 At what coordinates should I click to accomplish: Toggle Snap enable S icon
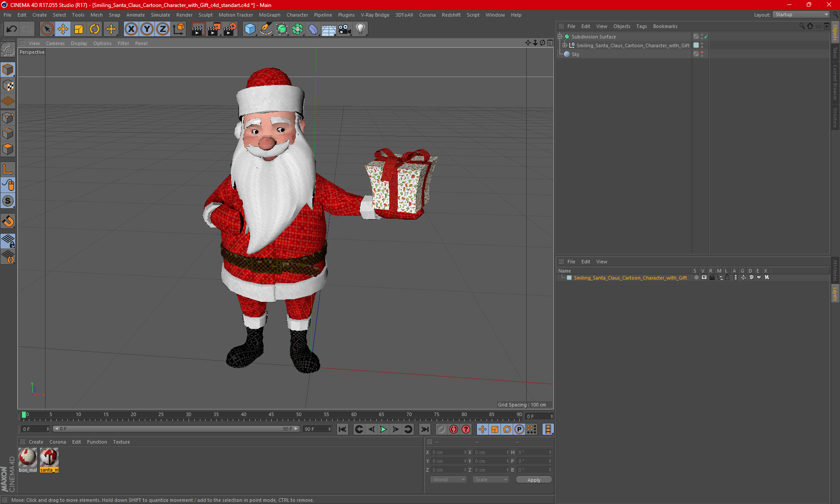(x=8, y=201)
